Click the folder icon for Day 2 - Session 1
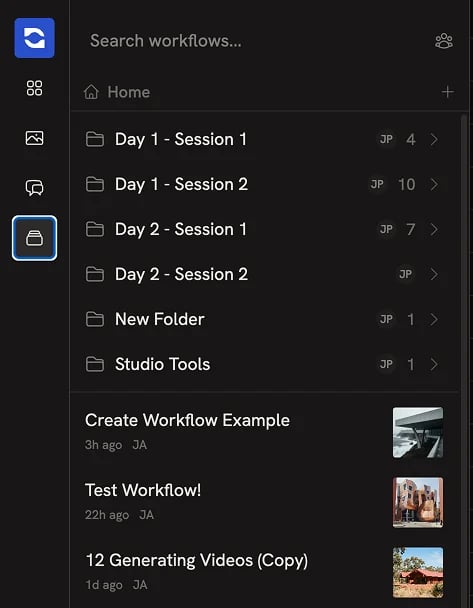Image resolution: width=473 pixels, height=608 pixels. (95, 229)
